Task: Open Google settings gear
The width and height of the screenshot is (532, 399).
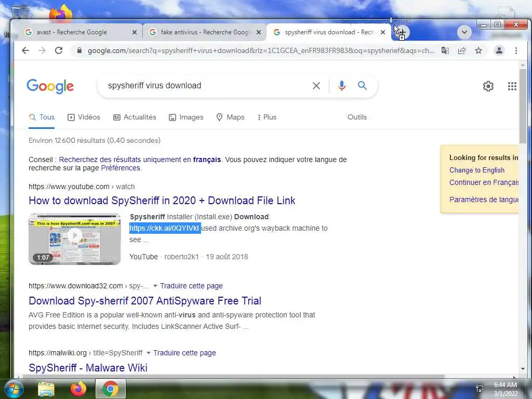Action: [x=488, y=86]
